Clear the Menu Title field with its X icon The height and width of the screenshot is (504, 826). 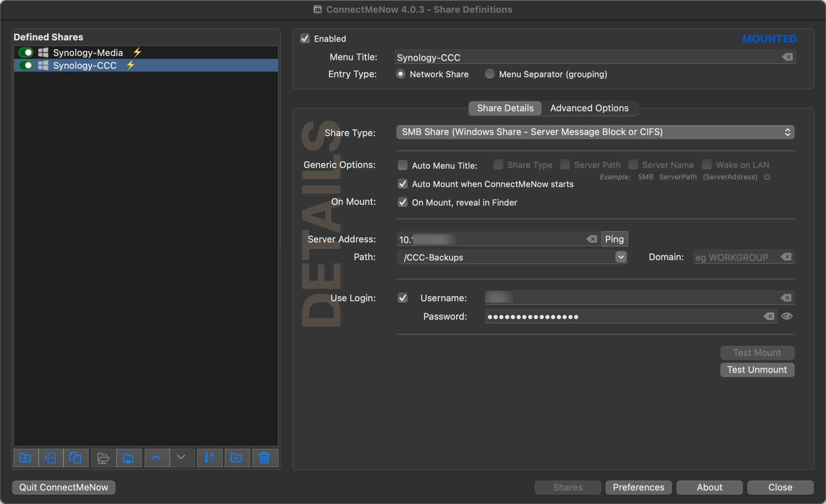click(x=787, y=57)
